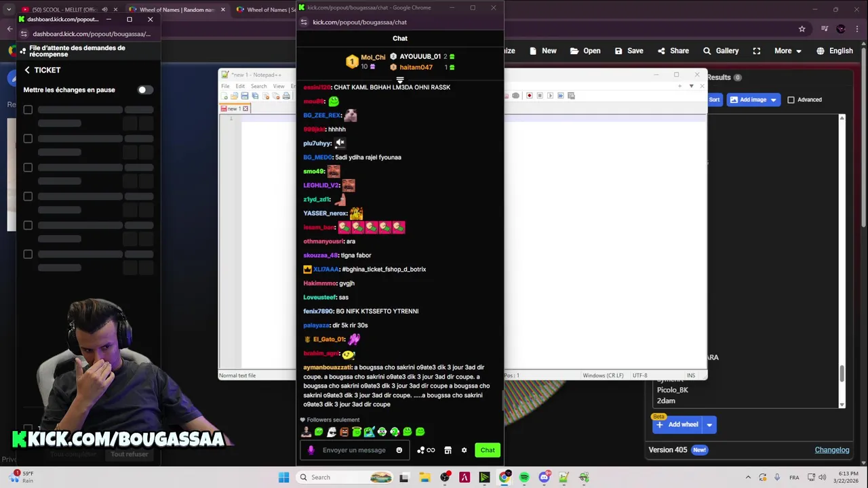
Task: Click the 'Envoyer un message' input field
Action: 354,450
